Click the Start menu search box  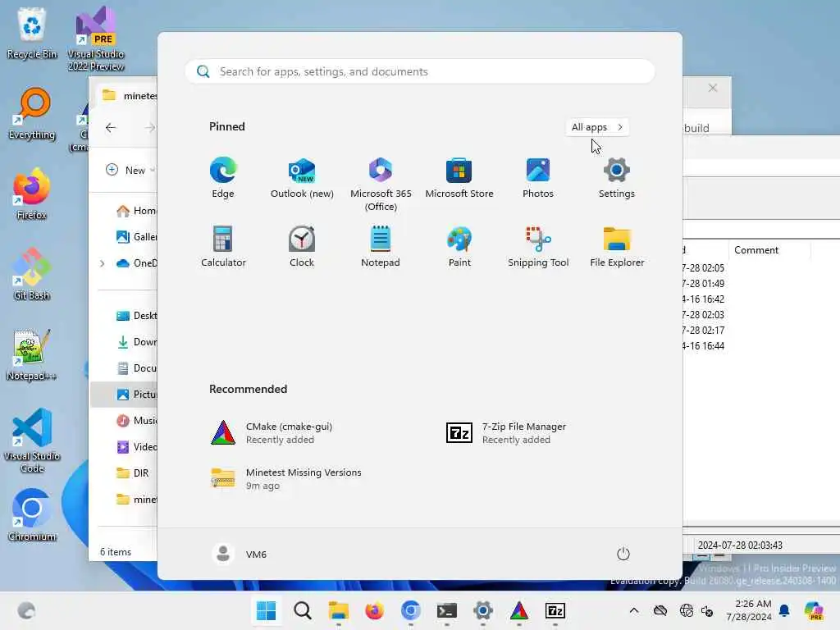419,71
